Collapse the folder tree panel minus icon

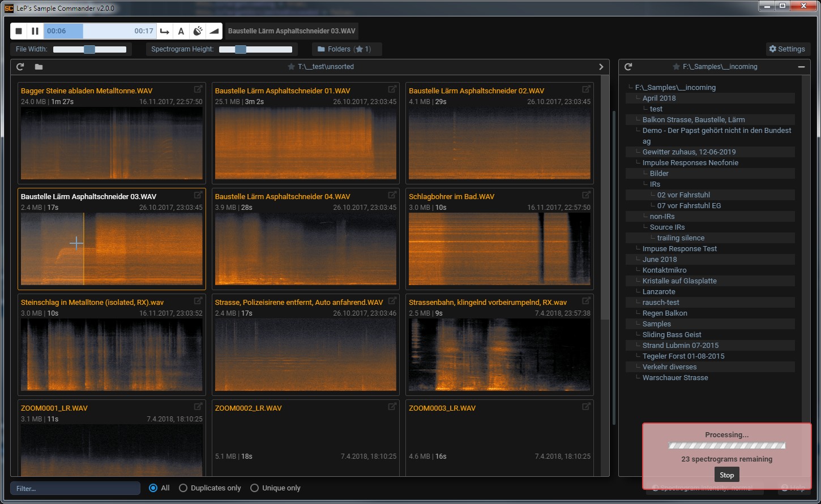point(801,67)
